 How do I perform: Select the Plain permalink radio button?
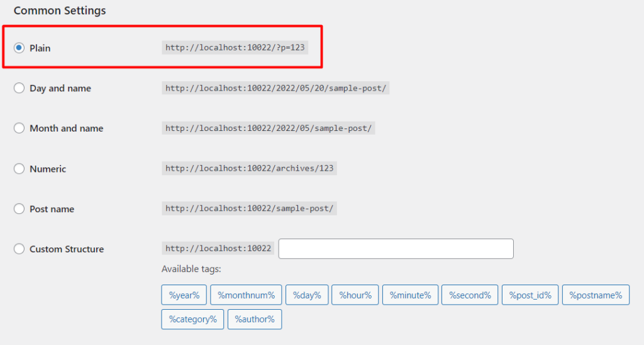tap(19, 48)
